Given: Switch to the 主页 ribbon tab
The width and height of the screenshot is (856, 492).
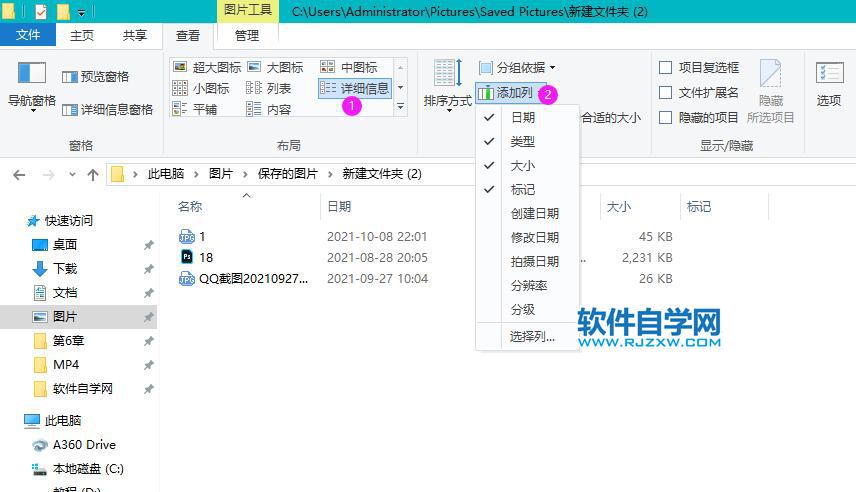Looking at the screenshot, I should click(x=82, y=35).
